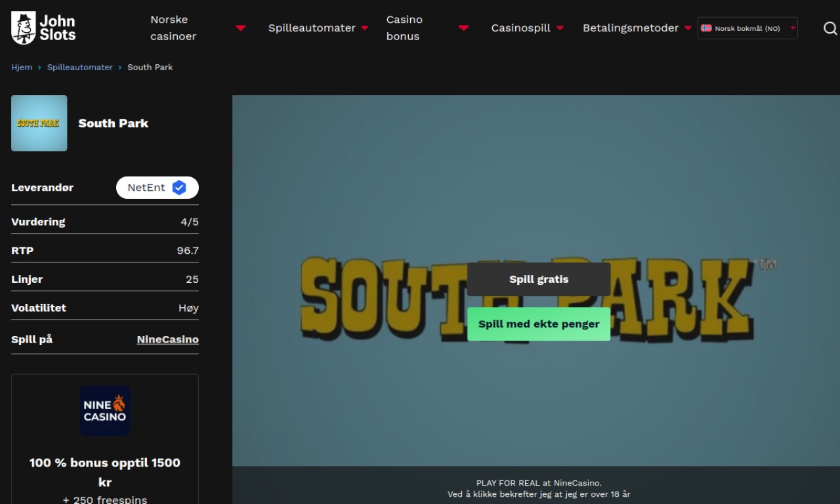The width and height of the screenshot is (840, 504).
Task: Open the Norske casinoer menu
Action: click(x=173, y=28)
